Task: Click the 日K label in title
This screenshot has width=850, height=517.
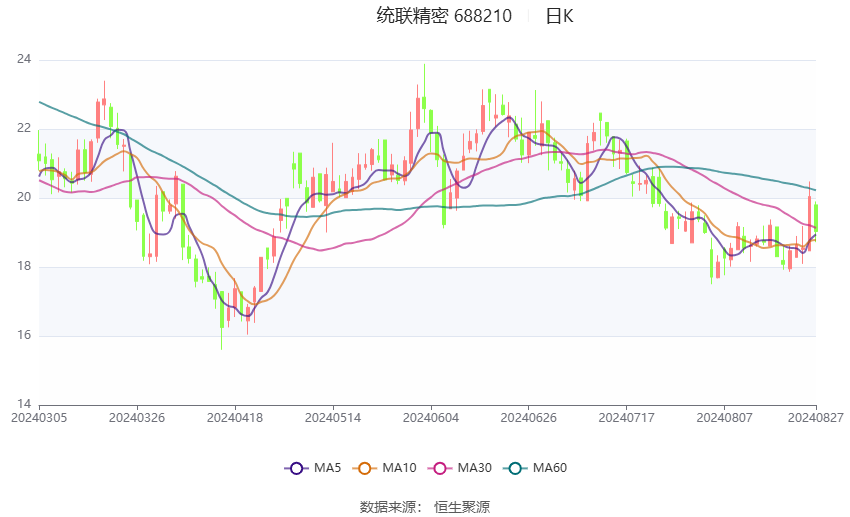Action: 559,16
